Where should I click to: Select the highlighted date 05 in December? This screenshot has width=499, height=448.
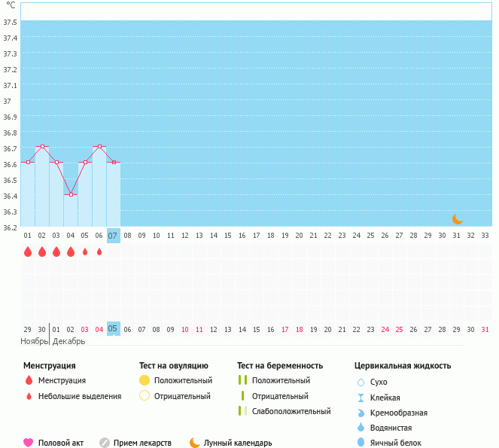(x=113, y=329)
